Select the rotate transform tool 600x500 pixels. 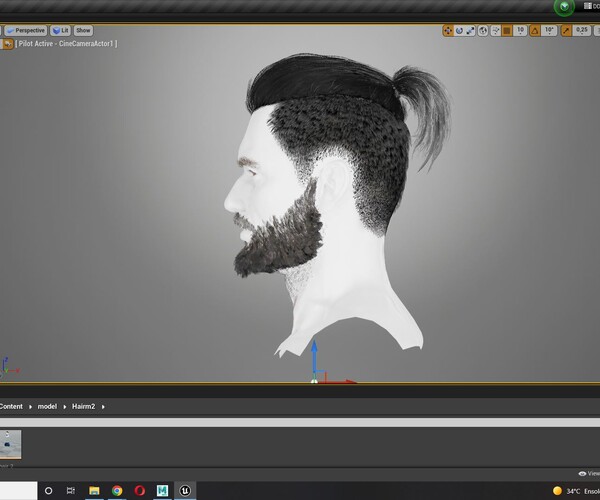(459, 31)
